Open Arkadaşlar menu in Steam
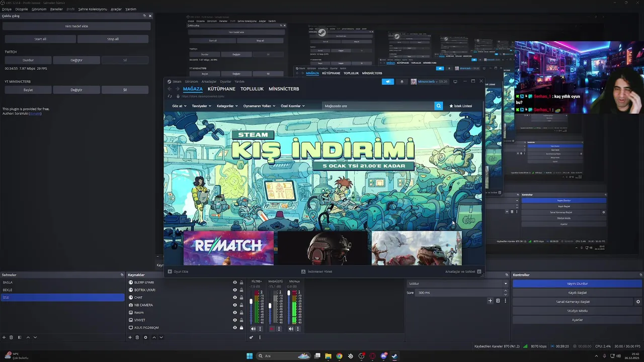The image size is (644, 362). [x=209, y=81]
